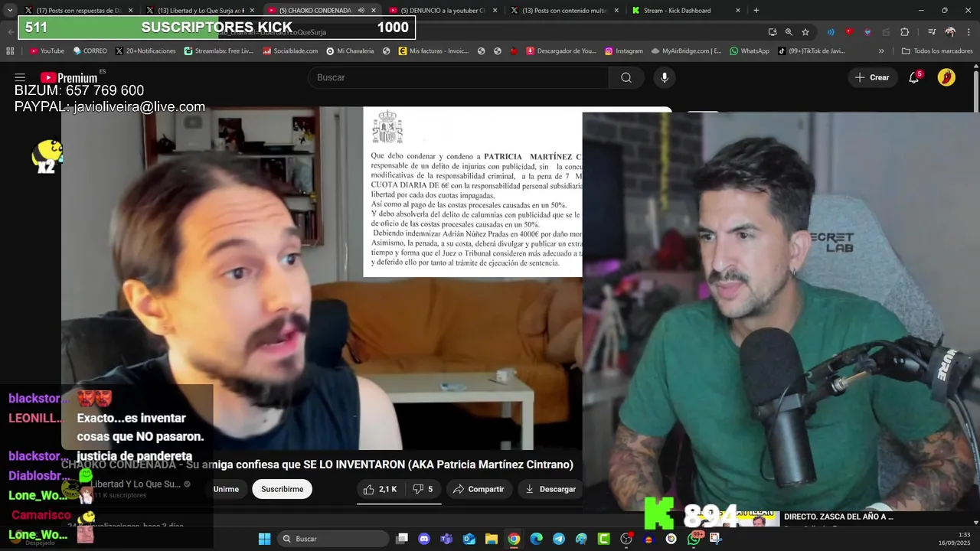
Task: Open the YouTube bookmark
Action: [47, 51]
